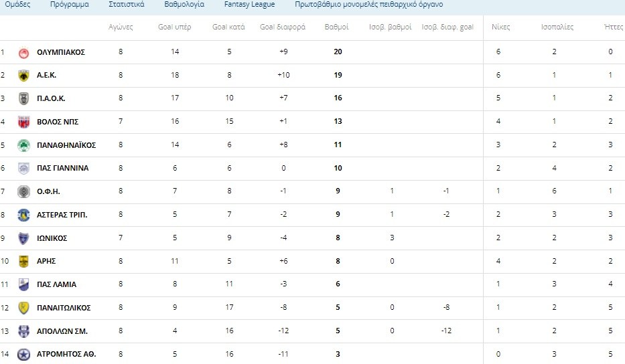
Task: Open the ΠΑΣ ΓΙΑΝΝΙΝΑ team link
Action: point(62,169)
